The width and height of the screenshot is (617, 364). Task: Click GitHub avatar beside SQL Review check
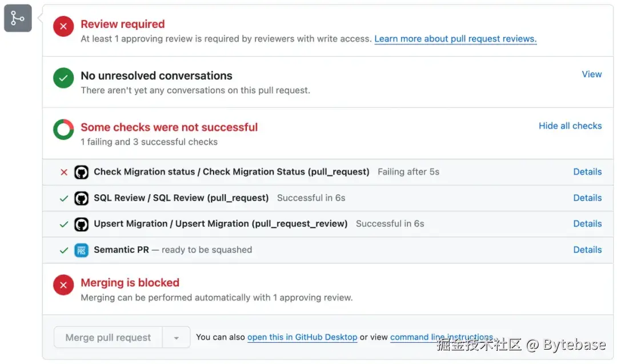[81, 198]
